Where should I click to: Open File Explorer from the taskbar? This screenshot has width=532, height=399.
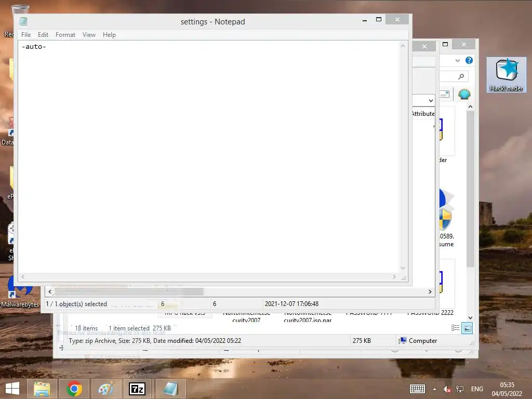[42, 389]
